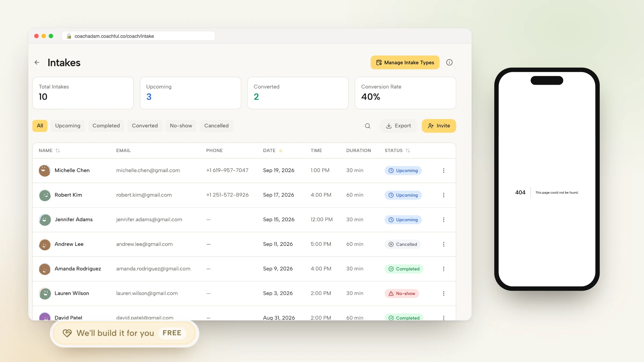Select the Converted filter tab
The height and width of the screenshot is (362, 644).
145,126
